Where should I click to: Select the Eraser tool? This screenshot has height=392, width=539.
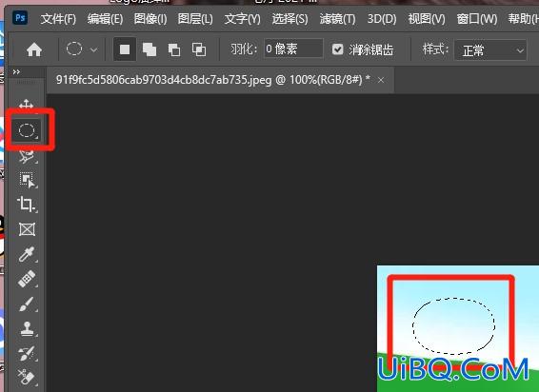coord(27,377)
